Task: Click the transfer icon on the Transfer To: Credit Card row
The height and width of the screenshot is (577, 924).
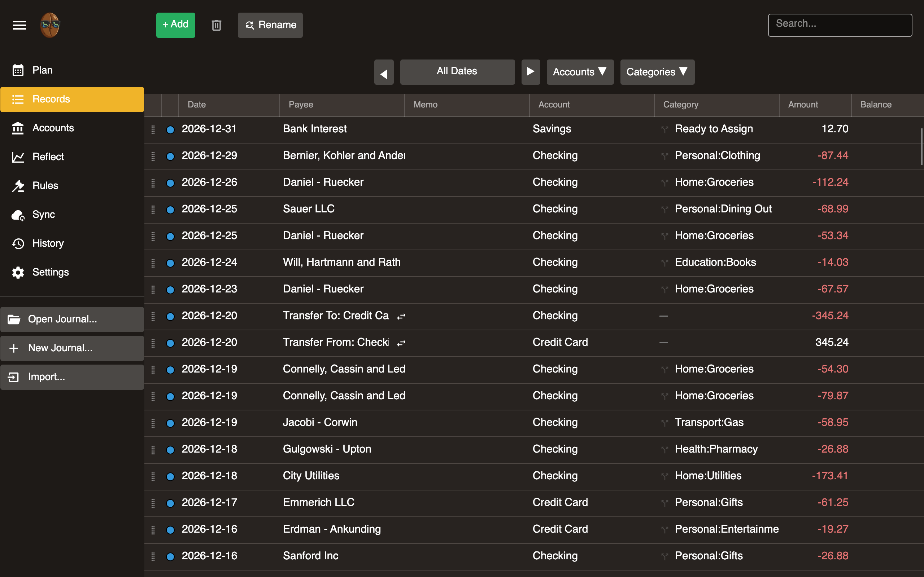Action: [x=401, y=316]
